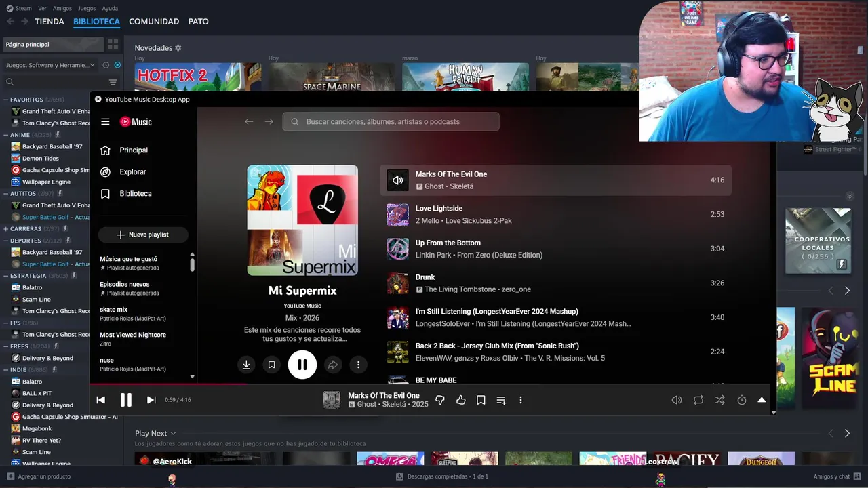
Task: Mute the player volume
Action: (676, 400)
